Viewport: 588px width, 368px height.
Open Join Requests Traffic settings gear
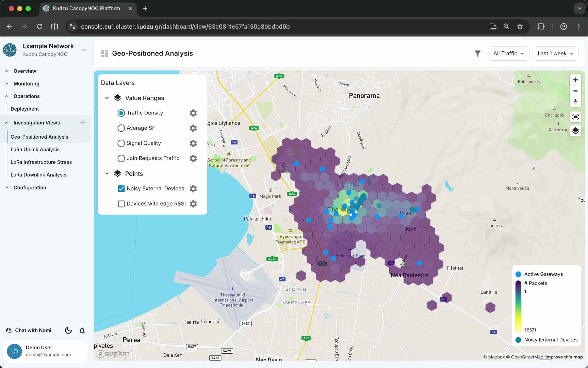coord(193,158)
